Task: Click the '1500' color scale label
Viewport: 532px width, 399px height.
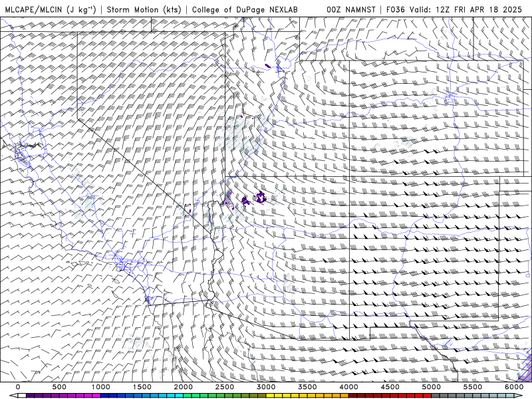Action: tap(142, 387)
